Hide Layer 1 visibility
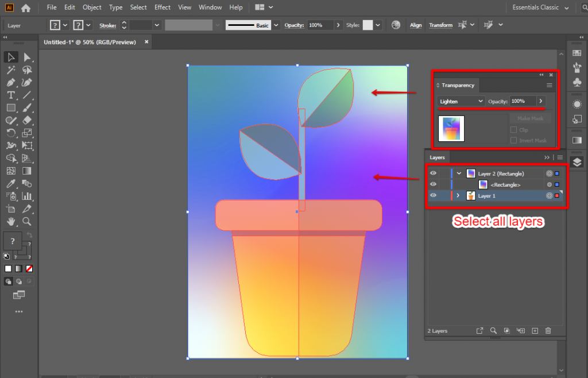The width and height of the screenshot is (588, 378). pyautogui.click(x=434, y=195)
